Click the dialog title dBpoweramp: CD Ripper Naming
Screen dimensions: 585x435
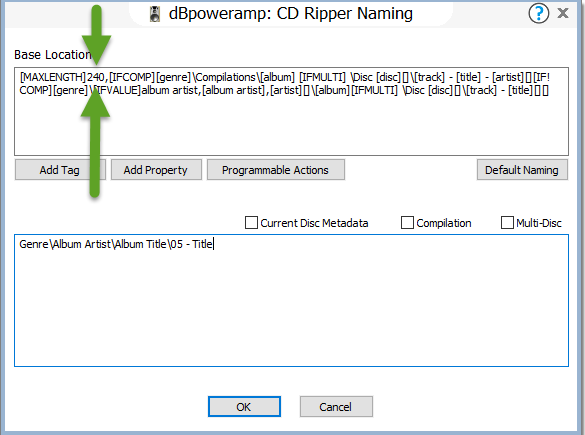click(x=291, y=13)
